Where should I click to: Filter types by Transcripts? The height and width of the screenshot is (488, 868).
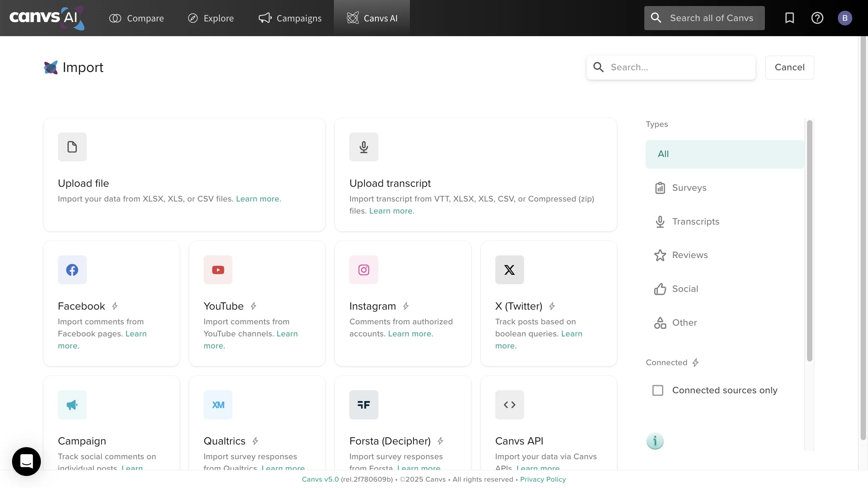pyautogui.click(x=695, y=222)
